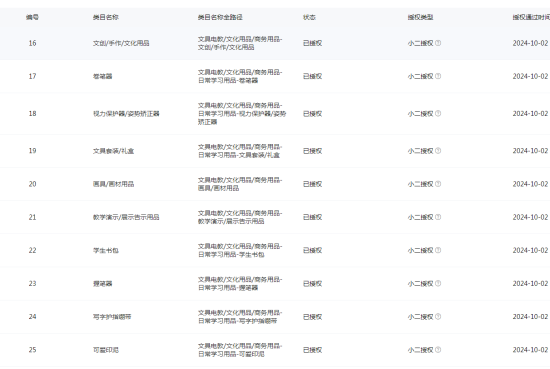
Task: Click the 类目名称 column header
Action: coord(106,17)
